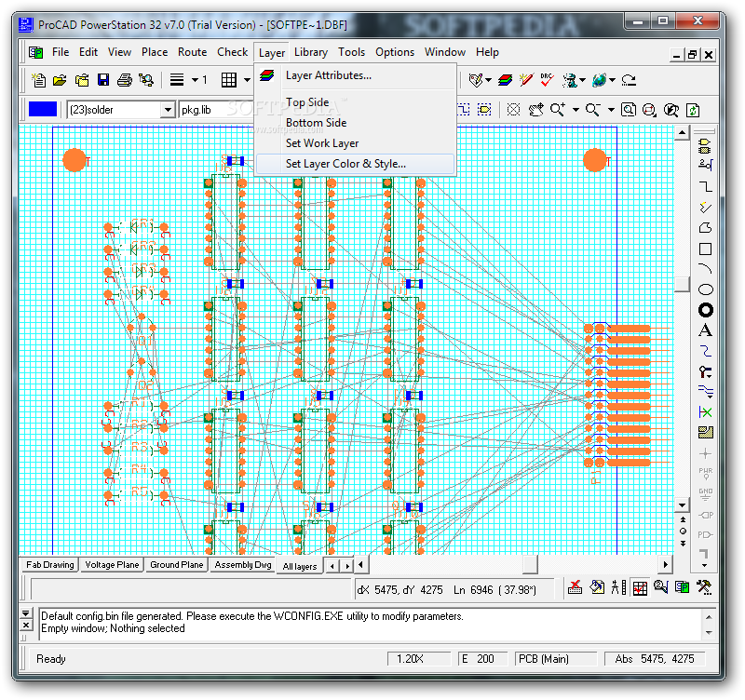
Task: Click the globe toolbar icon
Action: point(599,80)
